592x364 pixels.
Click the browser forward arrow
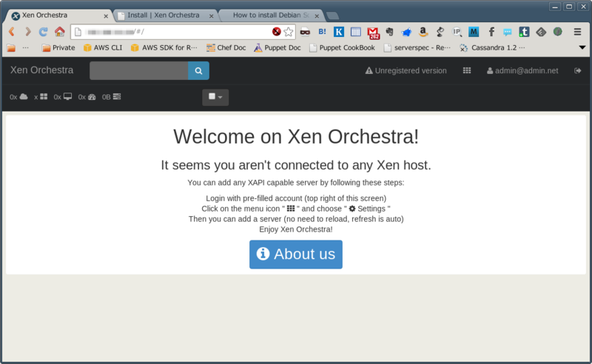[x=28, y=32]
